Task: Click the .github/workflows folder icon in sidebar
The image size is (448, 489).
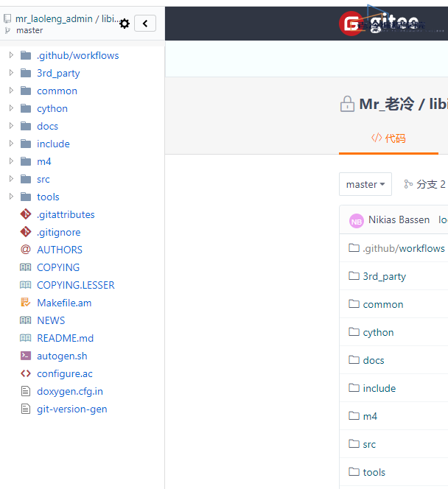Action: point(26,55)
